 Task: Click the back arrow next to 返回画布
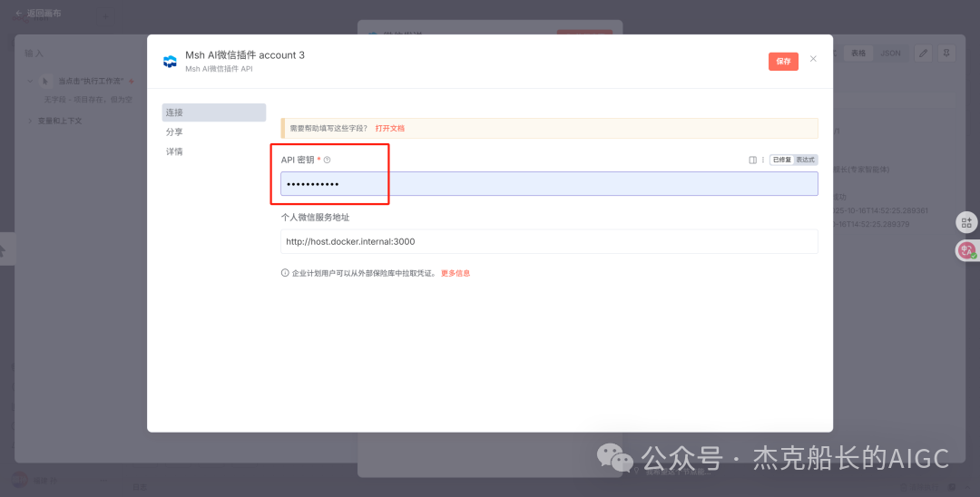[19, 13]
